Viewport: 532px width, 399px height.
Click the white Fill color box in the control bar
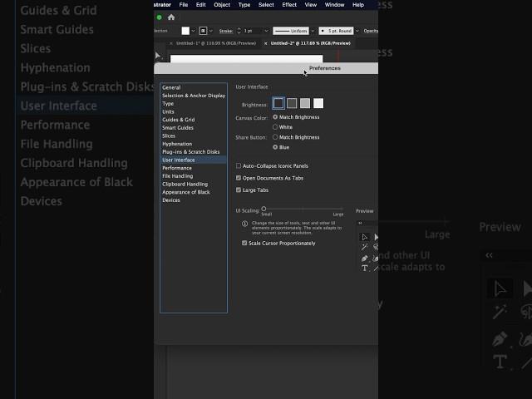coord(185,31)
